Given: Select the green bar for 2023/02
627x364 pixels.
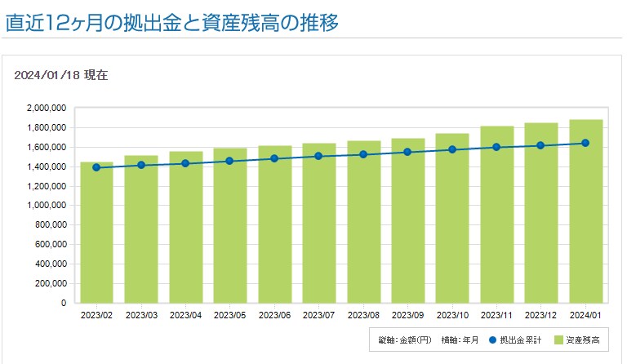Looking at the screenshot, I should (x=97, y=233).
